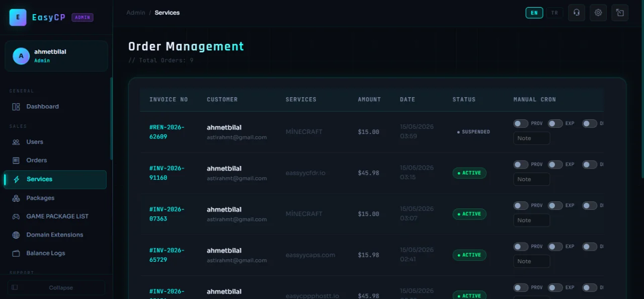The height and width of the screenshot is (299, 644).
Task: Click the Services lightning bolt icon
Action: click(x=17, y=179)
